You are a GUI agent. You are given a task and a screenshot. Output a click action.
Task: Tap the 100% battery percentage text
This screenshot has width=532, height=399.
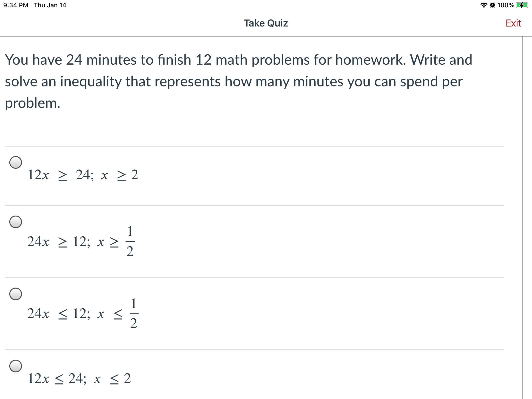pyautogui.click(x=506, y=5)
